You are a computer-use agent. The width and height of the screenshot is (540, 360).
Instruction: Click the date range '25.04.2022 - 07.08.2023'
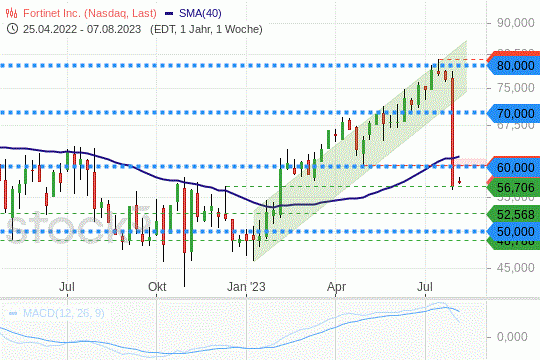click(x=82, y=29)
